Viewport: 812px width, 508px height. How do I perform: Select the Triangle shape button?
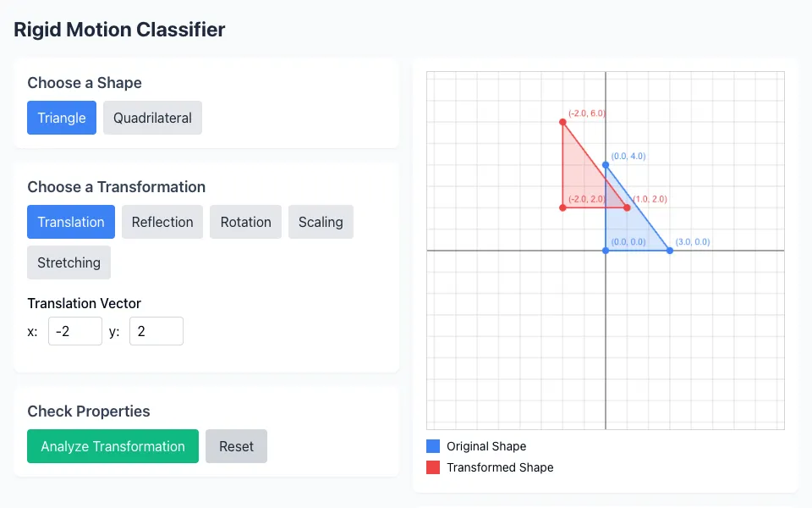(62, 118)
